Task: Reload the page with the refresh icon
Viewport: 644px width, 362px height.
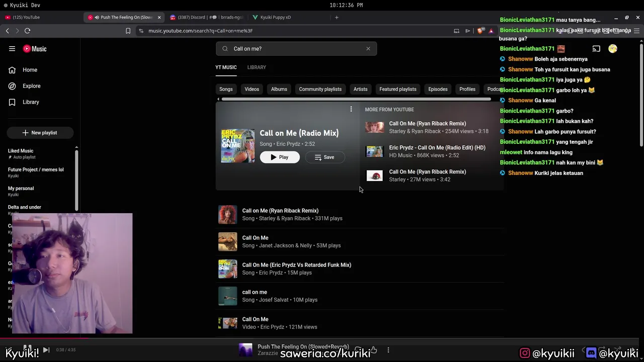Action: [28, 31]
